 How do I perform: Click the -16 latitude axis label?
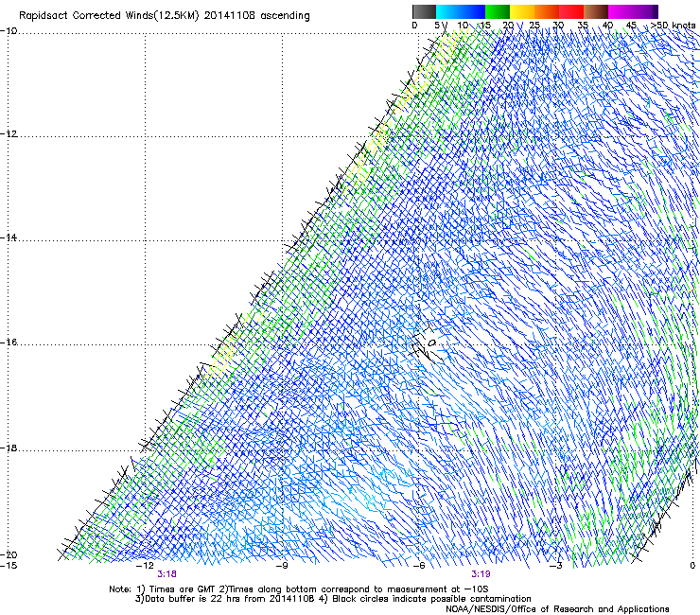click(9, 343)
